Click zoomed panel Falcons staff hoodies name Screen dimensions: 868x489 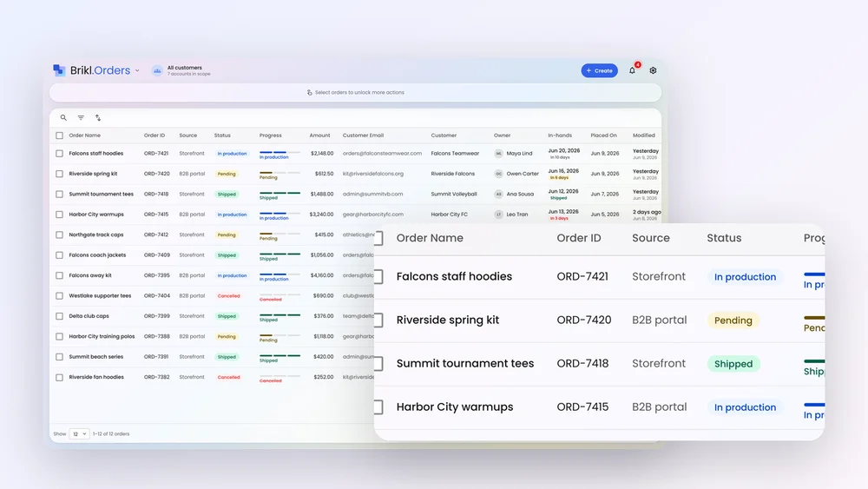(x=454, y=276)
